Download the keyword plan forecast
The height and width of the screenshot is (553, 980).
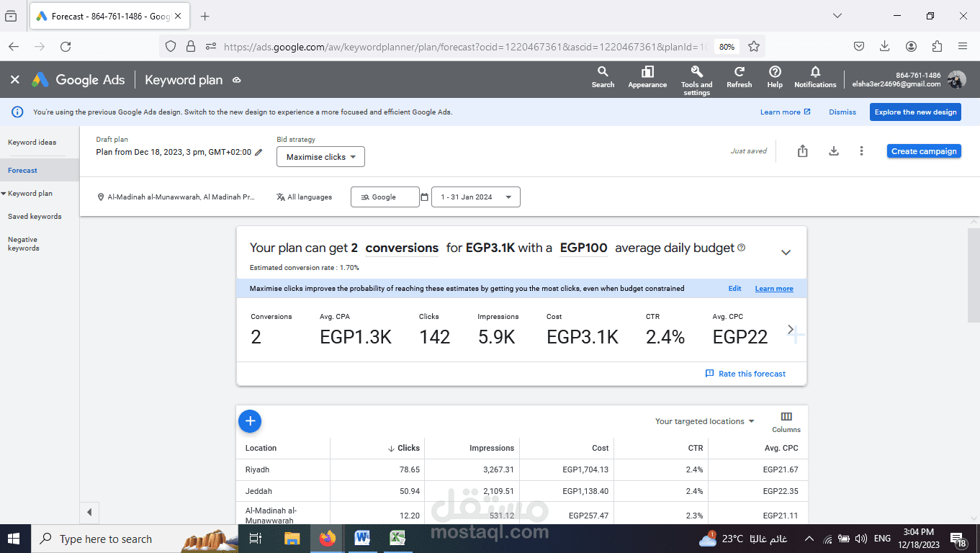[x=834, y=151]
